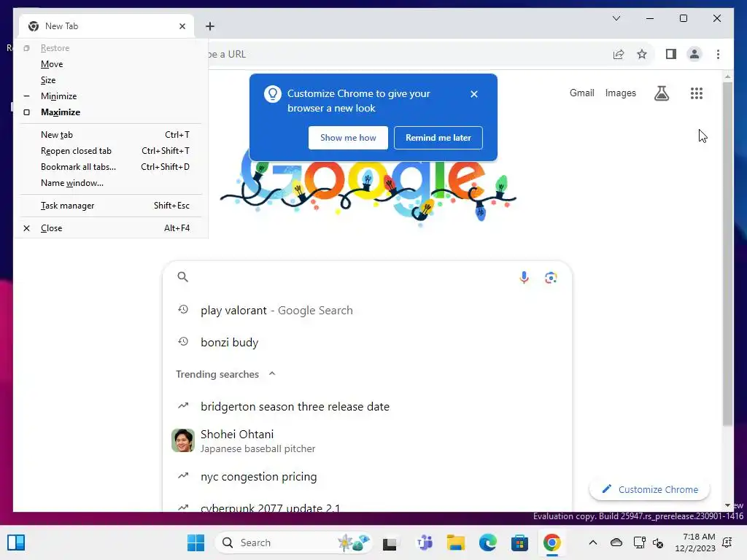
Task: Choose Close Alt+F4 menu entry
Action: (111, 228)
